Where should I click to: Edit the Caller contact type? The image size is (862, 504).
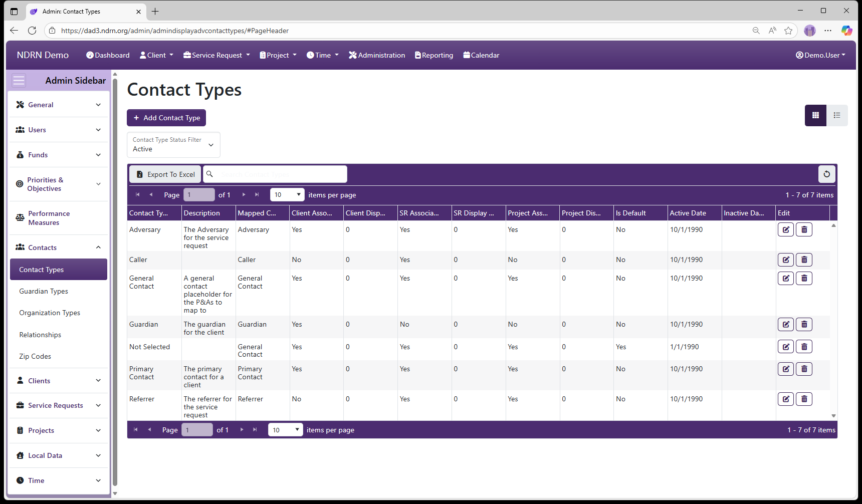click(786, 260)
